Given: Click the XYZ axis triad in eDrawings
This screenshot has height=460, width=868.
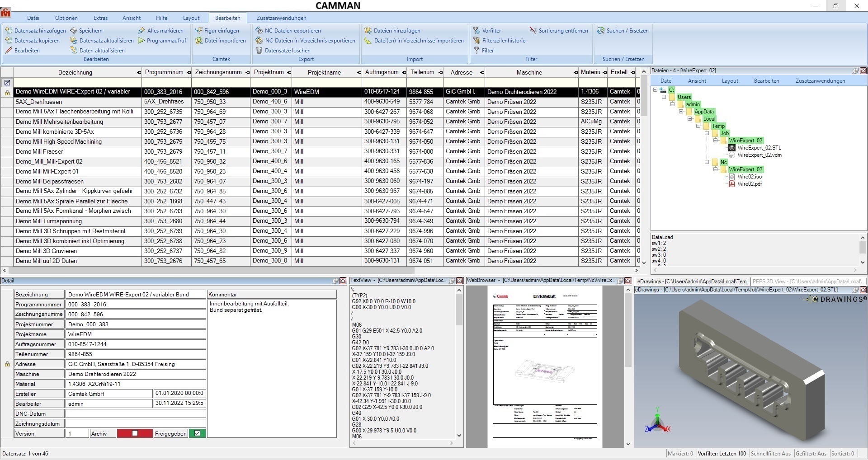Looking at the screenshot, I should (x=657, y=420).
